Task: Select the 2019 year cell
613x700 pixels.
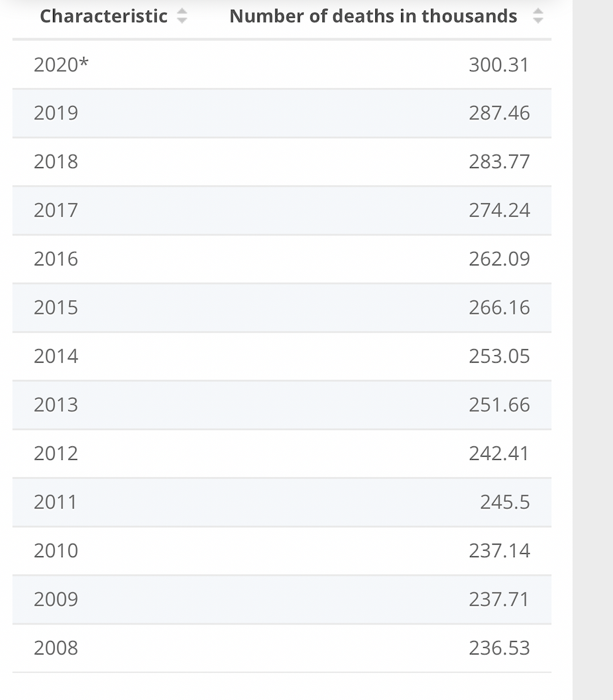Action: [x=56, y=113]
